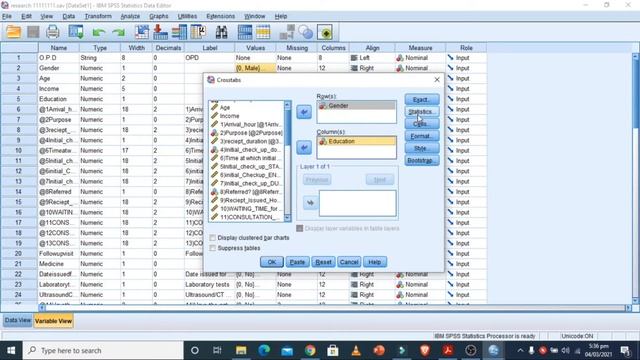Viewport: 640px width, 360px height.
Task: Select 2)Purpose [@2Purpose] in variable list
Action: [x=246, y=133]
